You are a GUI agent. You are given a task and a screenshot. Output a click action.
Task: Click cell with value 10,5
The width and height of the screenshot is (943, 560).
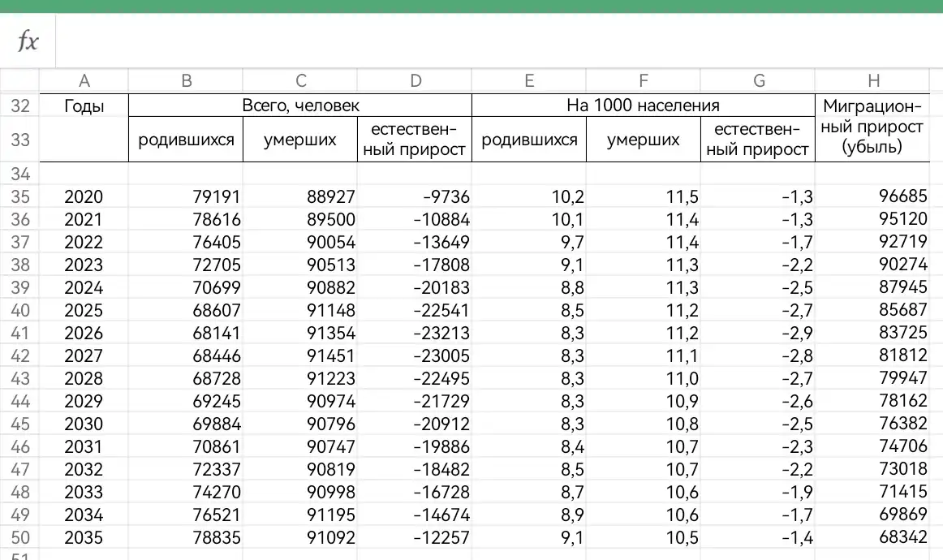pos(643,538)
